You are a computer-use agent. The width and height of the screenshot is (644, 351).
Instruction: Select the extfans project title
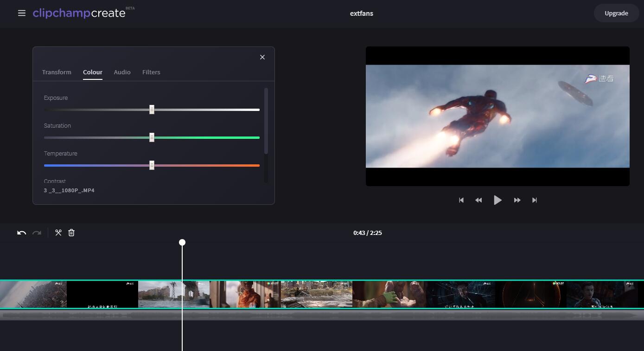(361, 13)
